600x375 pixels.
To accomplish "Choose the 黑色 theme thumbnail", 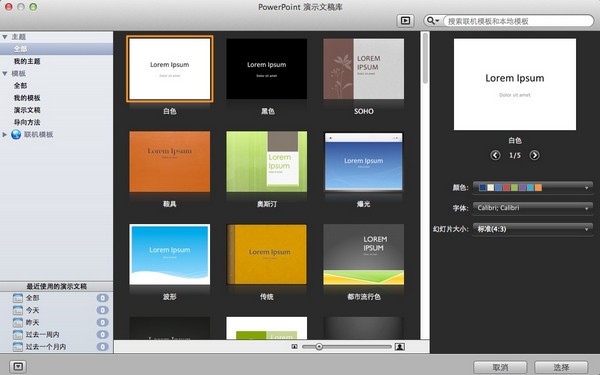I will (x=267, y=69).
